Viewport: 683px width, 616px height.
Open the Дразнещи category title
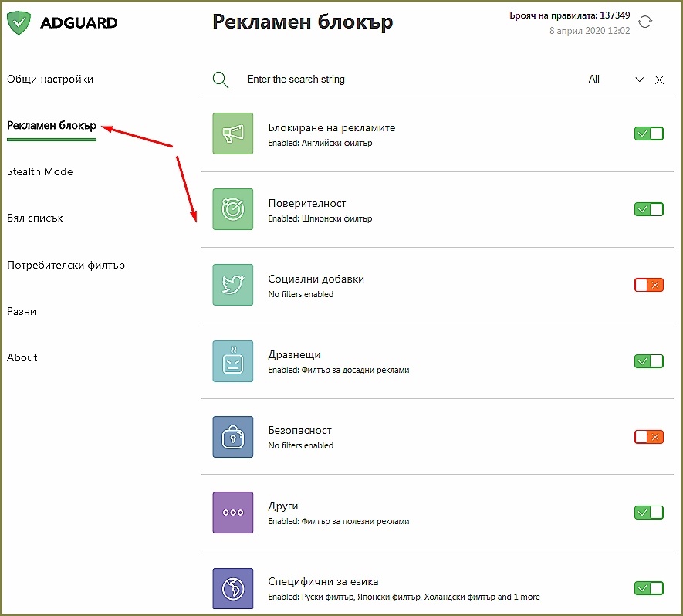pyautogui.click(x=294, y=355)
